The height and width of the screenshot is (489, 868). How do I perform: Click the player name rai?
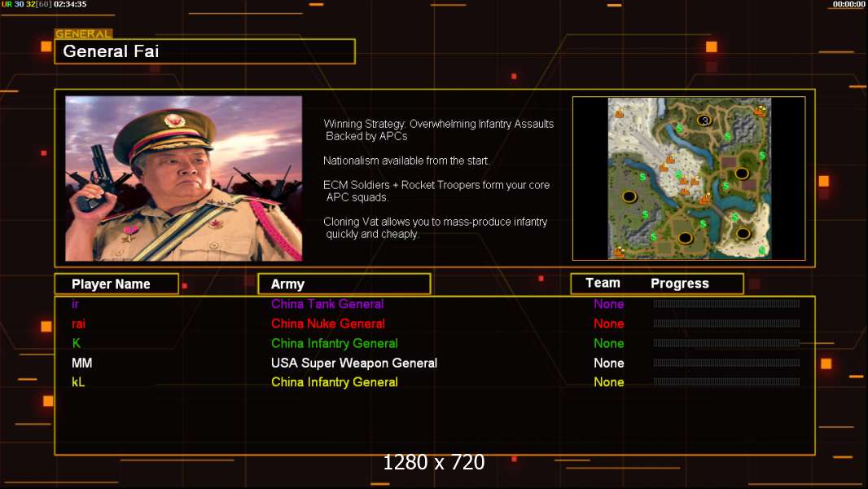pos(78,324)
